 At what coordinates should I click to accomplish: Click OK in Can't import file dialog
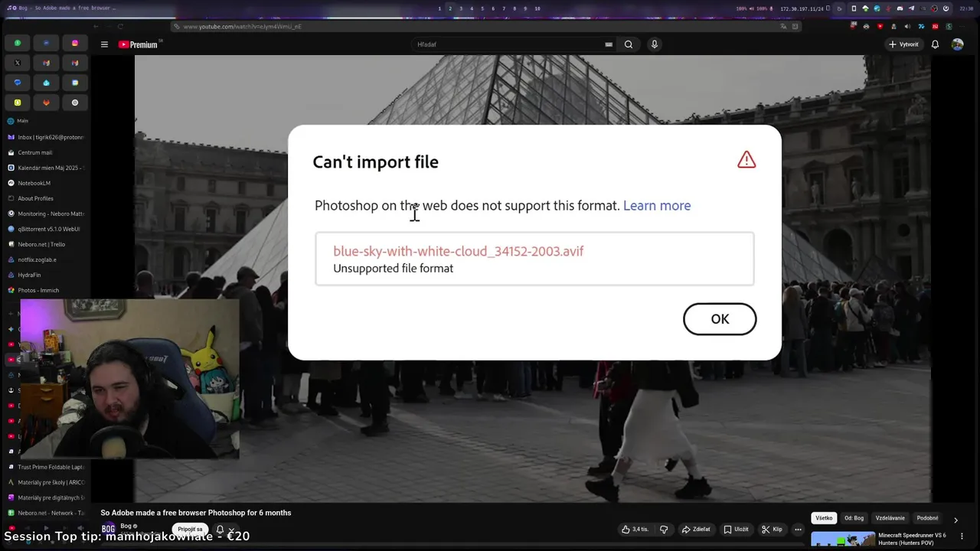pyautogui.click(x=720, y=319)
